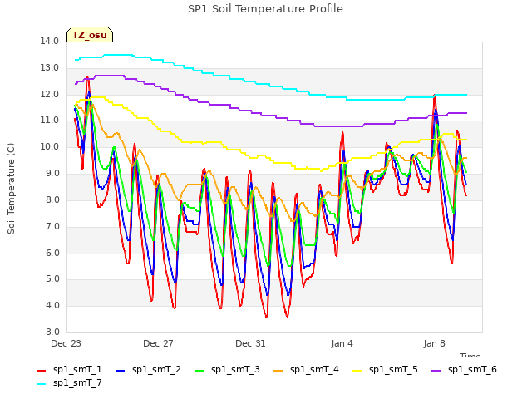Toggle the sp1_smT_3 legend entry
This screenshot has height=399, width=532.
(x=227, y=369)
